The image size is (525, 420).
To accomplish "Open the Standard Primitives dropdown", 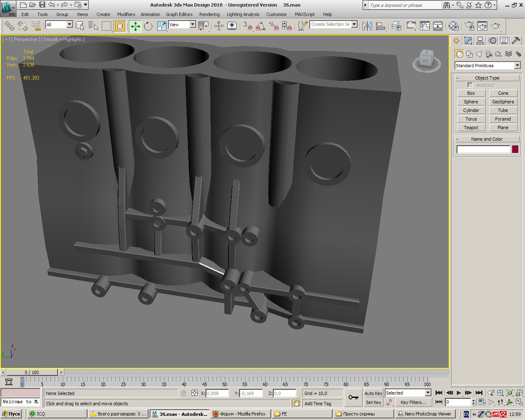I will (x=517, y=66).
